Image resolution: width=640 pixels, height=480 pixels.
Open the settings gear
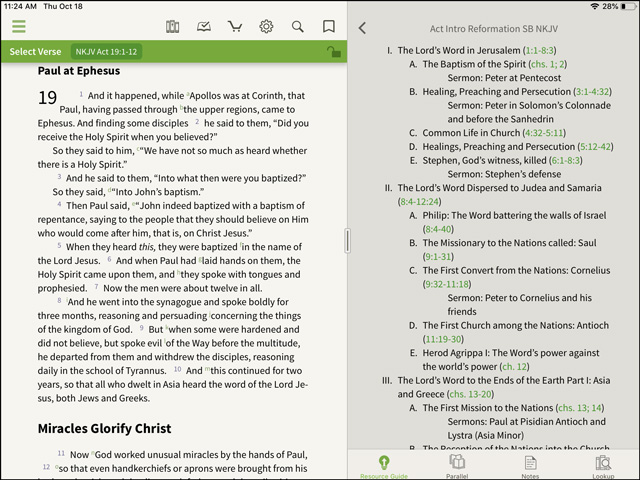tap(266, 27)
